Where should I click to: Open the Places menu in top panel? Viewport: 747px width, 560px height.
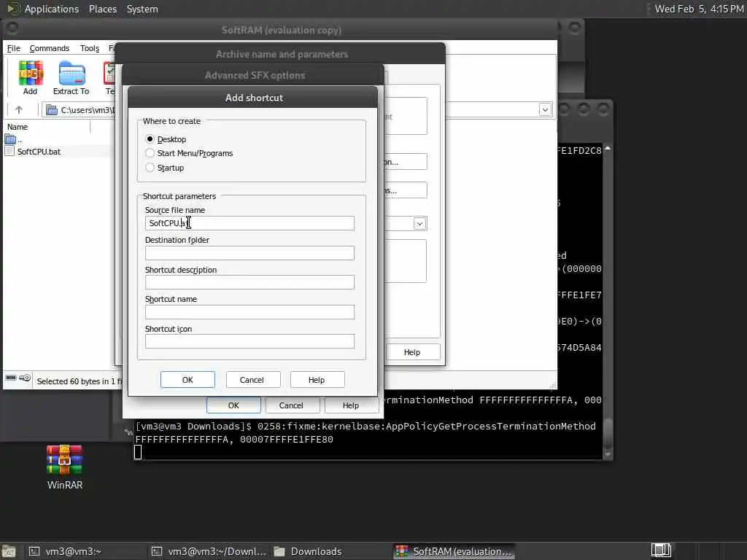[103, 9]
